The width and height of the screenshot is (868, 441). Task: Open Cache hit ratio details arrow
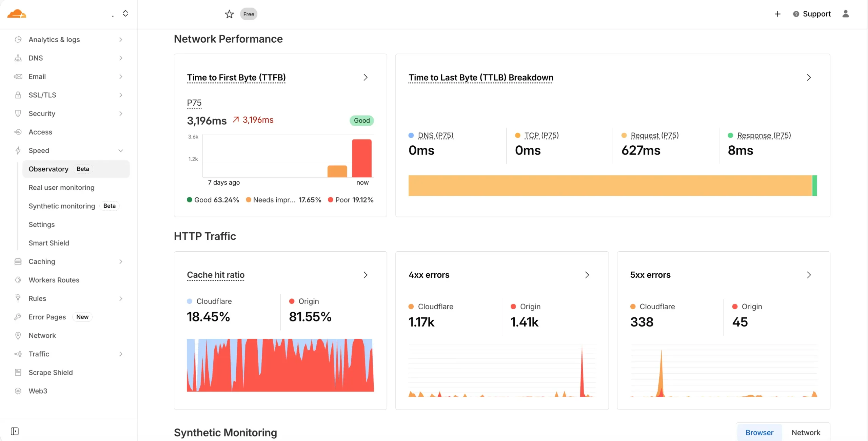point(365,275)
